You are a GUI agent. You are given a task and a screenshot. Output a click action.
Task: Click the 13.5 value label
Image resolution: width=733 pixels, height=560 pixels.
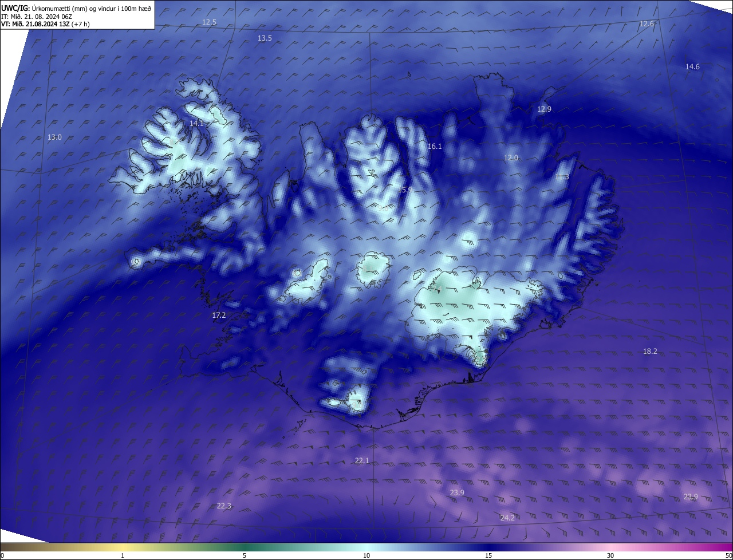click(x=265, y=38)
